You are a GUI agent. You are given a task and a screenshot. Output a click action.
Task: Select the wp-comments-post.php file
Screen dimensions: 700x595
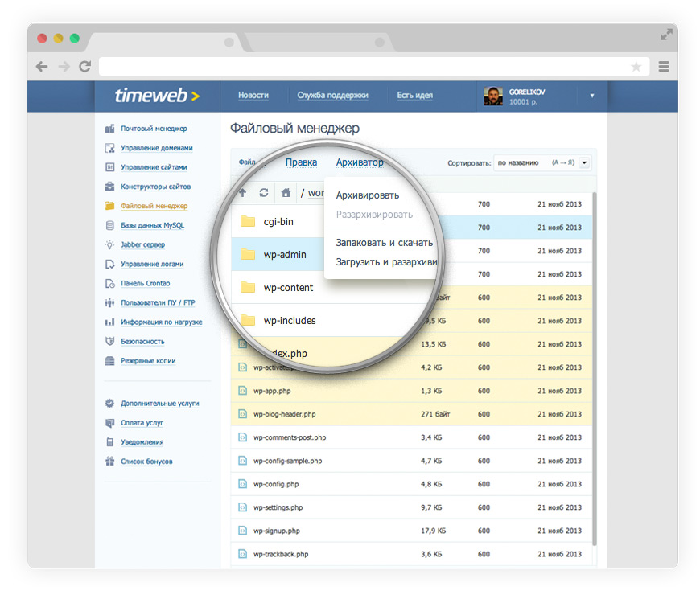411,437
